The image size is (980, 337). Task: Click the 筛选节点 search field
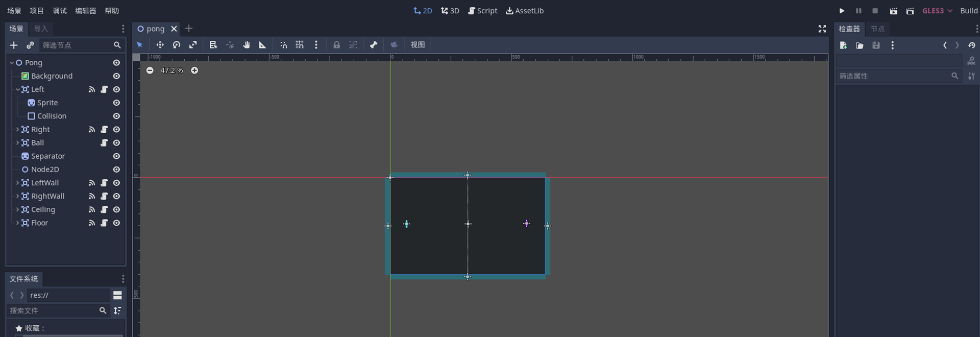[x=77, y=45]
